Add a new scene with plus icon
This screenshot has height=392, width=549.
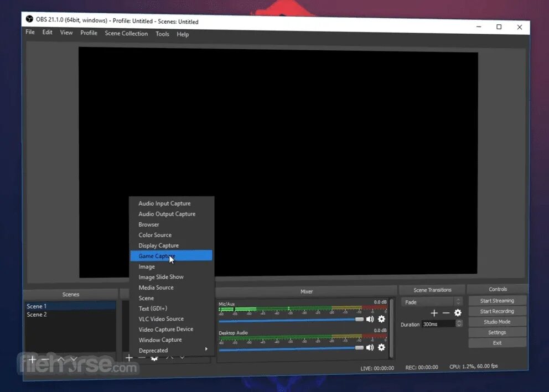32,359
